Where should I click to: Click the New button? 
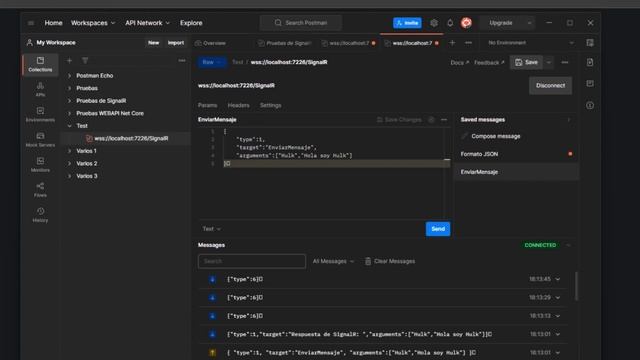tap(153, 43)
